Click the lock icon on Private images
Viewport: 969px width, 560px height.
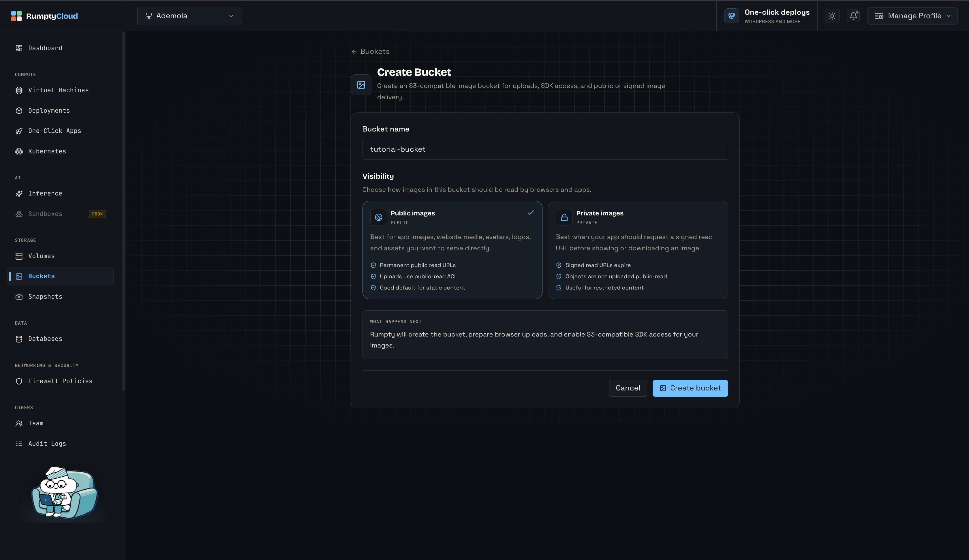(x=564, y=217)
